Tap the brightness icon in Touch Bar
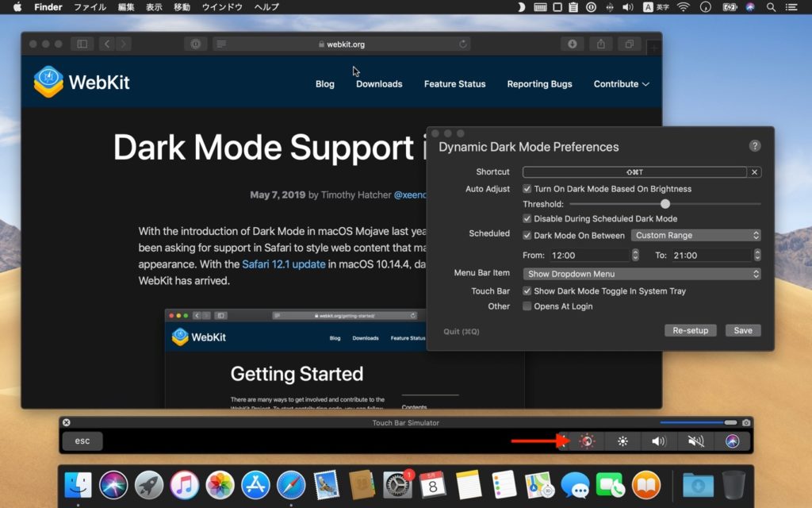The height and width of the screenshot is (508, 812). coord(623,441)
